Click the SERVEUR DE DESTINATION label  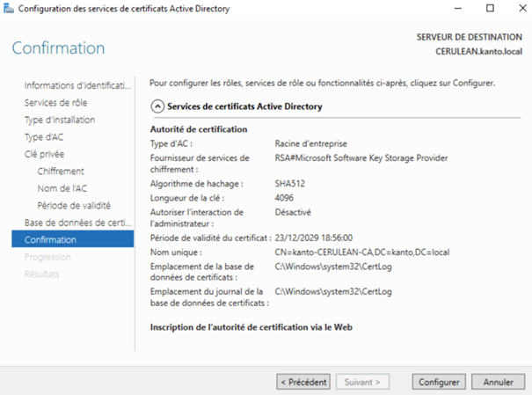point(470,37)
